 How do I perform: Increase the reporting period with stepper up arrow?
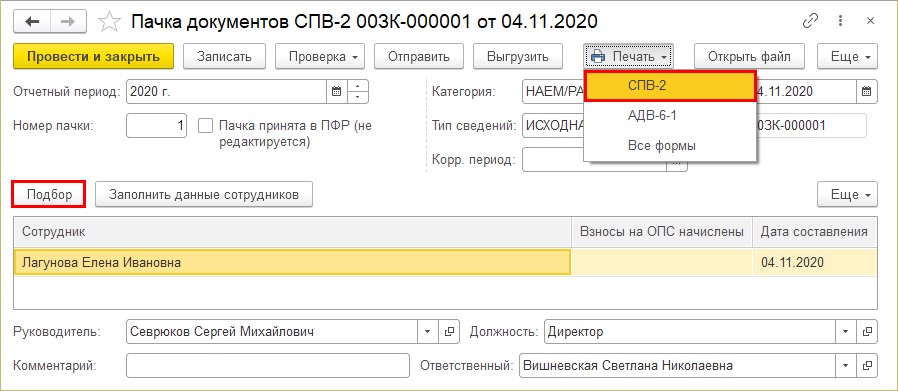[357, 86]
